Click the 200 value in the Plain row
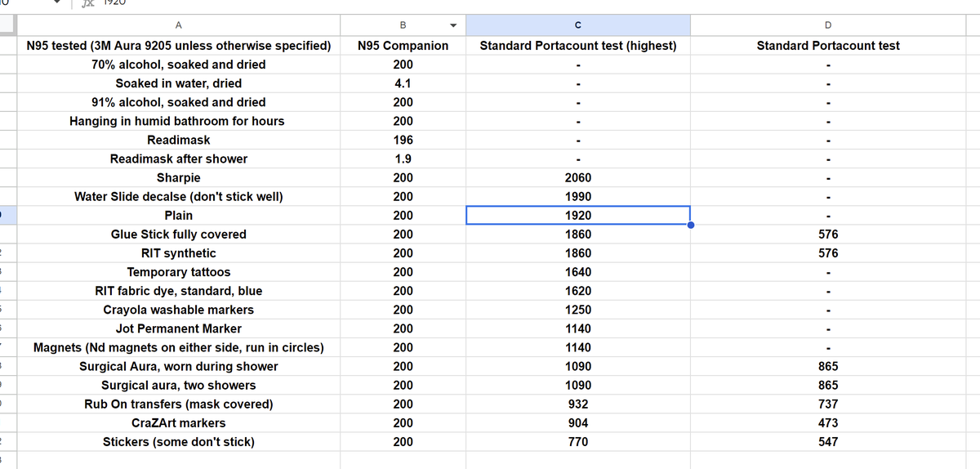This screenshot has width=980, height=469. click(403, 215)
